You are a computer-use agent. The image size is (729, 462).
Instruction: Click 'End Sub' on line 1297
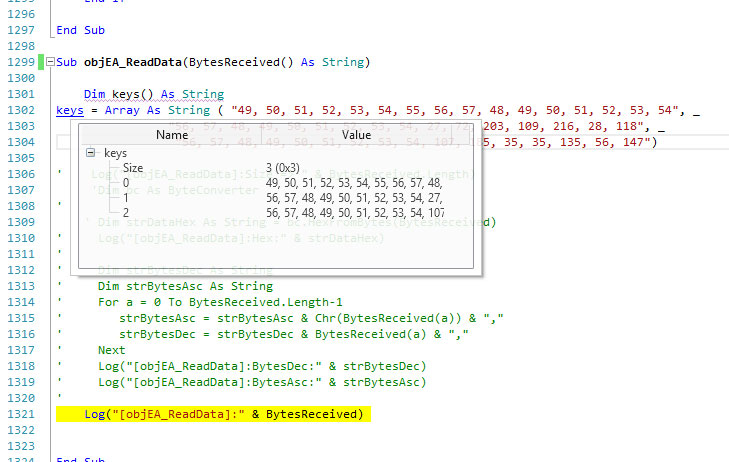pos(80,30)
